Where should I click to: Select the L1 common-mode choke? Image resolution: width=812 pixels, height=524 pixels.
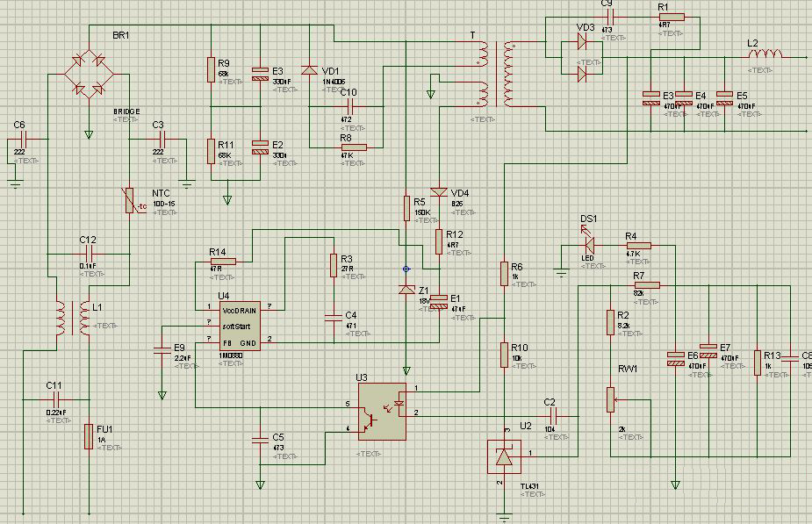click(73, 319)
